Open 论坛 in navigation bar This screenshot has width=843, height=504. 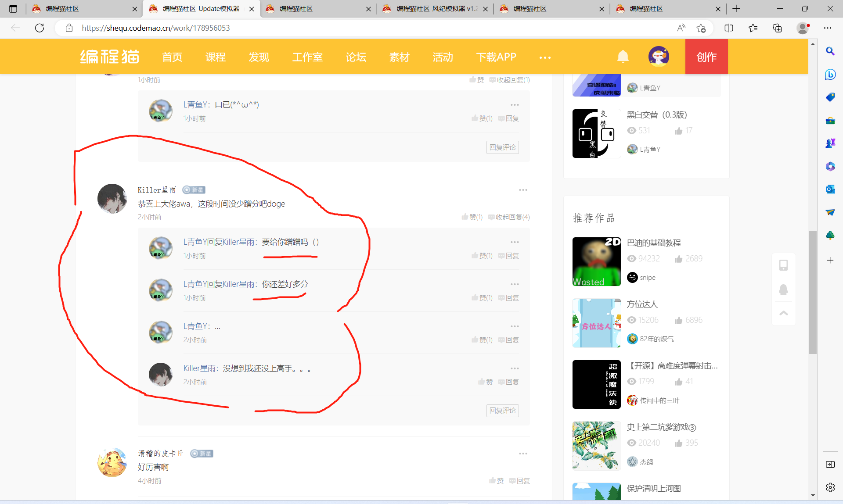[356, 57]
